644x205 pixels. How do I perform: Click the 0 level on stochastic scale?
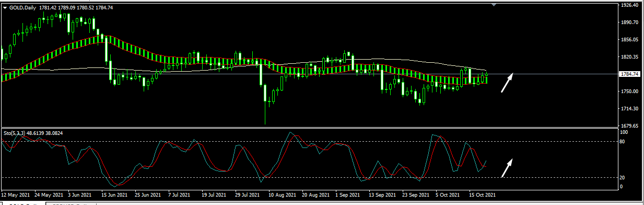(x=622, y=187)
